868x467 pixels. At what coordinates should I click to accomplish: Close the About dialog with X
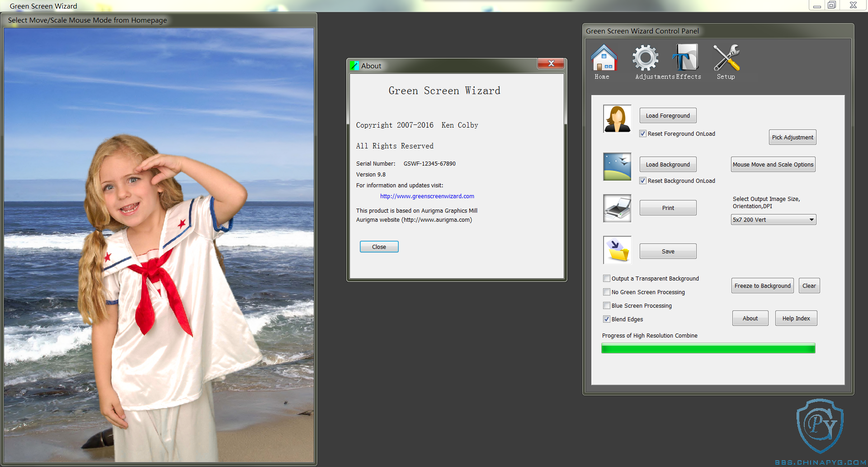pos(551,63)
